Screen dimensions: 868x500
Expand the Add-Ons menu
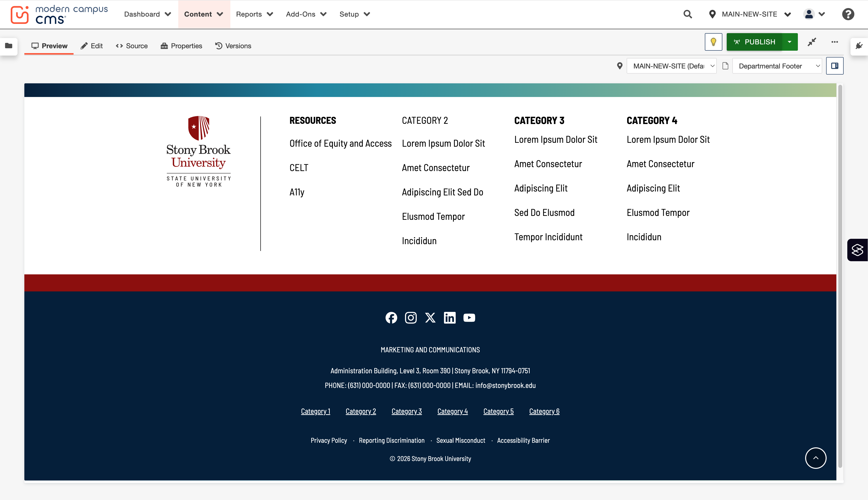coord(306,14)
